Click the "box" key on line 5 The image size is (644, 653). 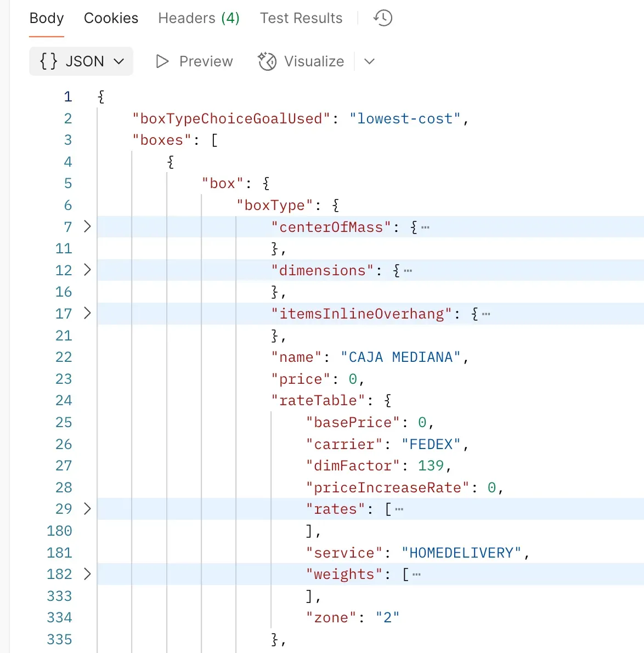tap(223, 184)
